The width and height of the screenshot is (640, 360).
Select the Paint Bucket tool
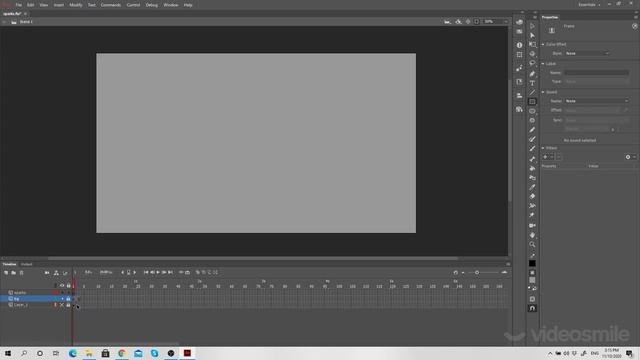[532, 168]
